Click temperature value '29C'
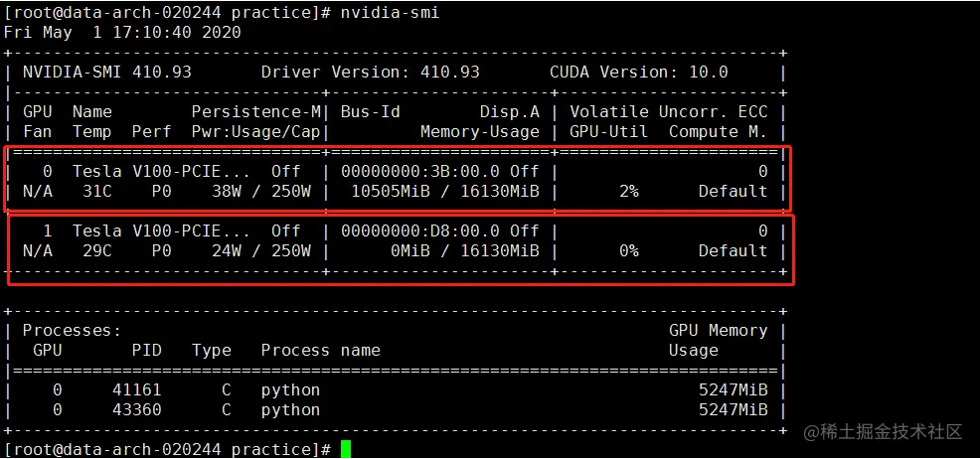Image resolution: width=980 pixels, height=459 pixels. 96,251
